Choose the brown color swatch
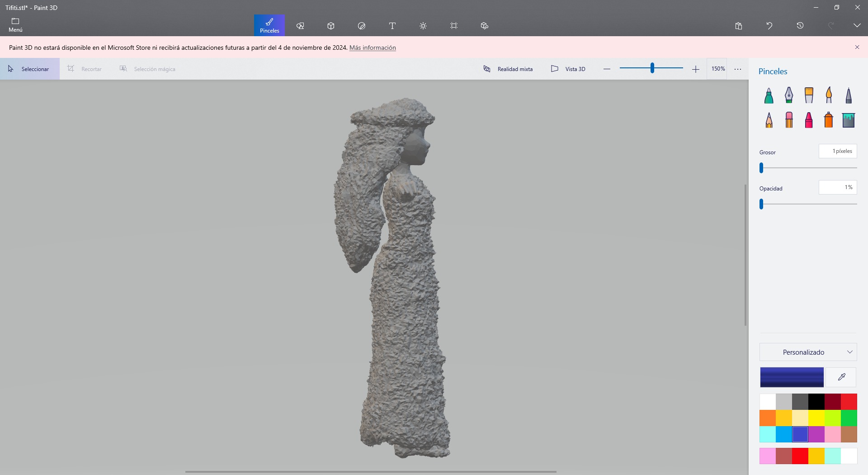The image size is (868, 475). coord(849,434)
